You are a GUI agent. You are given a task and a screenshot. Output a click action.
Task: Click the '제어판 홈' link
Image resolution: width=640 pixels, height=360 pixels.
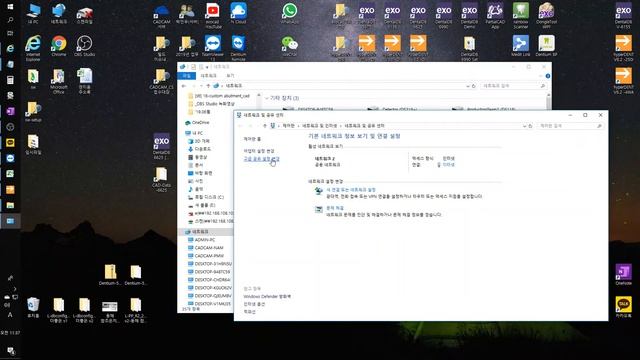(x=252, y=139)
